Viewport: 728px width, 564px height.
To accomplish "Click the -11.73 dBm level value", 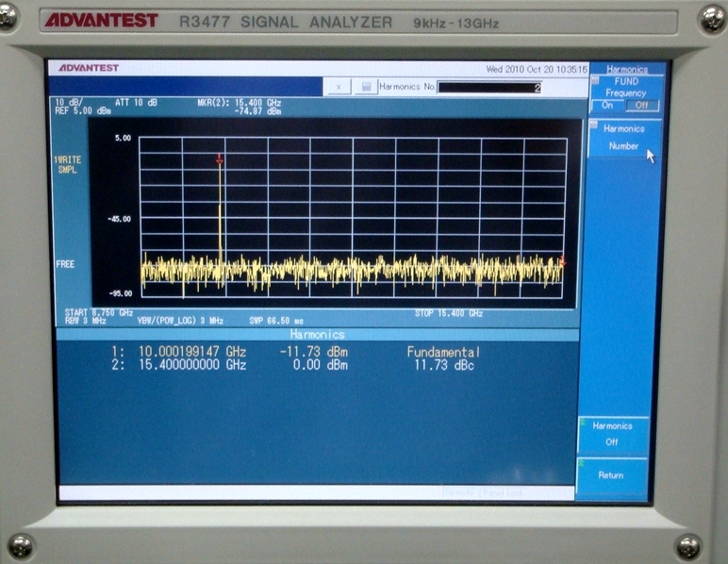I will pos(314,352).
